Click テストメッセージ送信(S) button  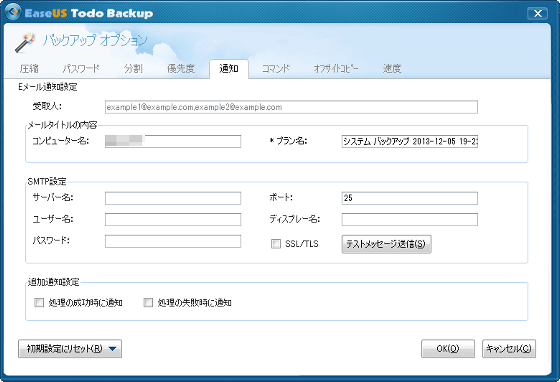tap(386, 244)
